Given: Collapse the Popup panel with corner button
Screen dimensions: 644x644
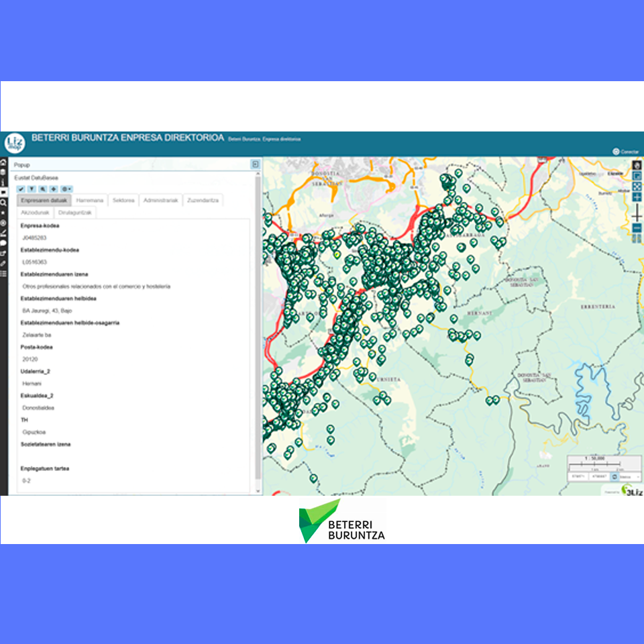Looking at the screenshot, I should pyautogui.click(x=255, y=164).
